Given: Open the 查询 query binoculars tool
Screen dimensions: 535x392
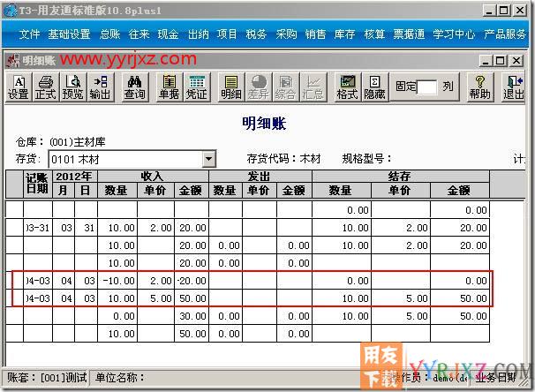Looking at the screenshot, I should [x=135, y=87].
